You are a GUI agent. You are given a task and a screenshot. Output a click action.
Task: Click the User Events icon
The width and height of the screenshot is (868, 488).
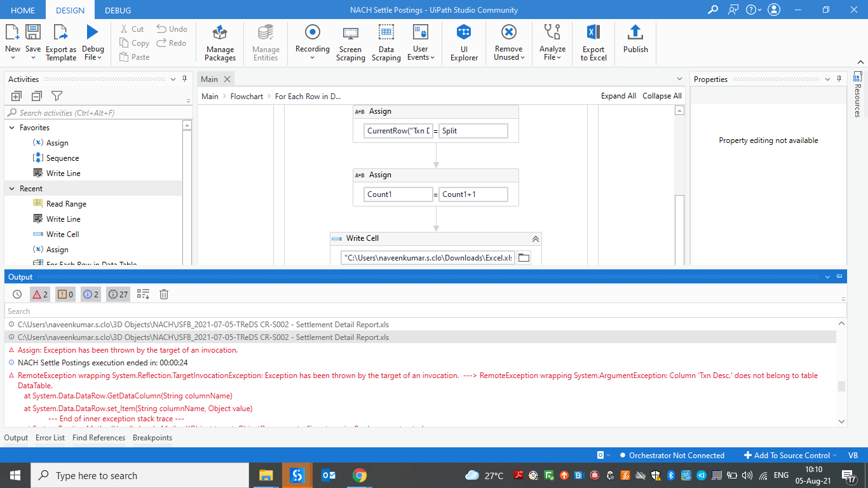coord(421,32)
